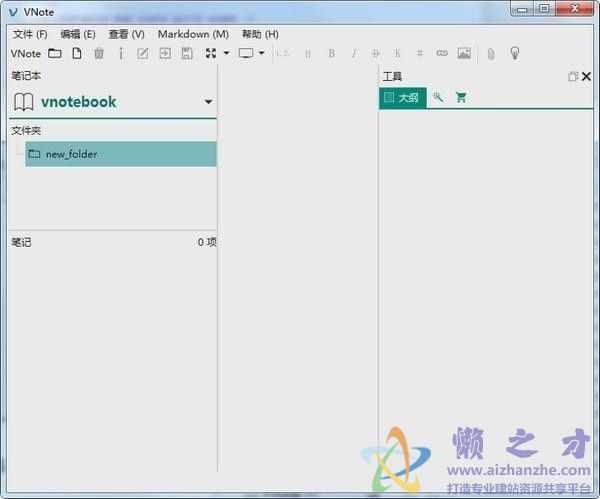Click the 工具 panel title

click(392, 77)
